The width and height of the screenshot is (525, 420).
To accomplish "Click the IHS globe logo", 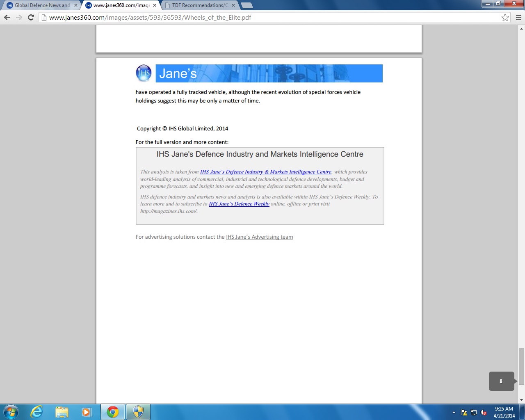I will 144,73.
